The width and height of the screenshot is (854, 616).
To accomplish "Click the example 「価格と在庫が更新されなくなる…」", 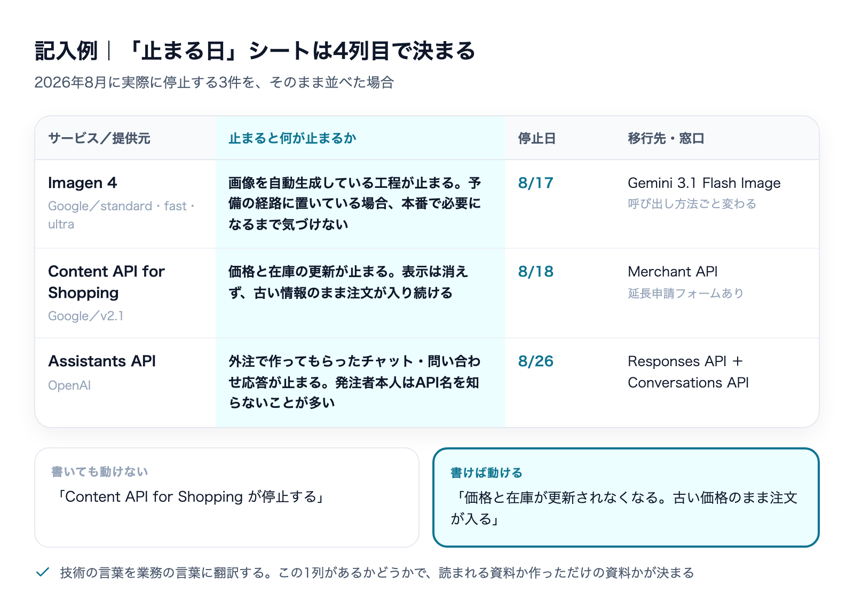I will 624,508.
